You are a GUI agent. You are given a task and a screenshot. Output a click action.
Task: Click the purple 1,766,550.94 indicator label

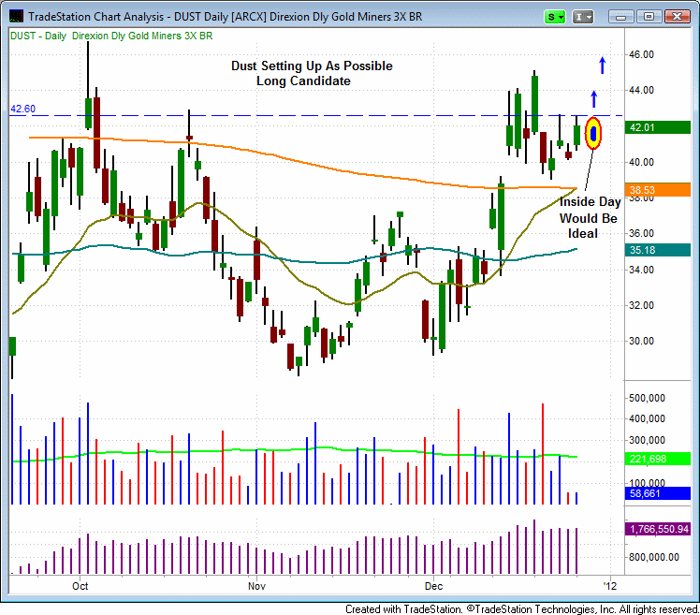pos(658,529)
